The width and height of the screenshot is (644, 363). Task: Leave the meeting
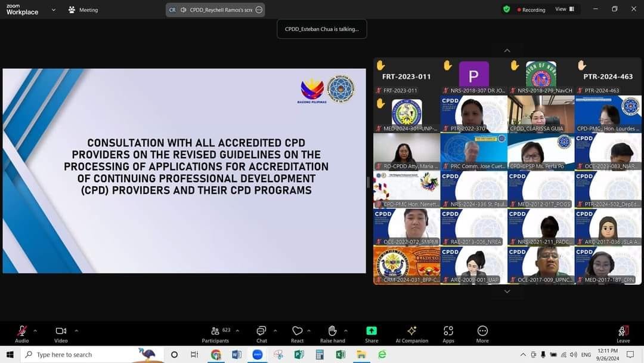[x=623, y=334]
